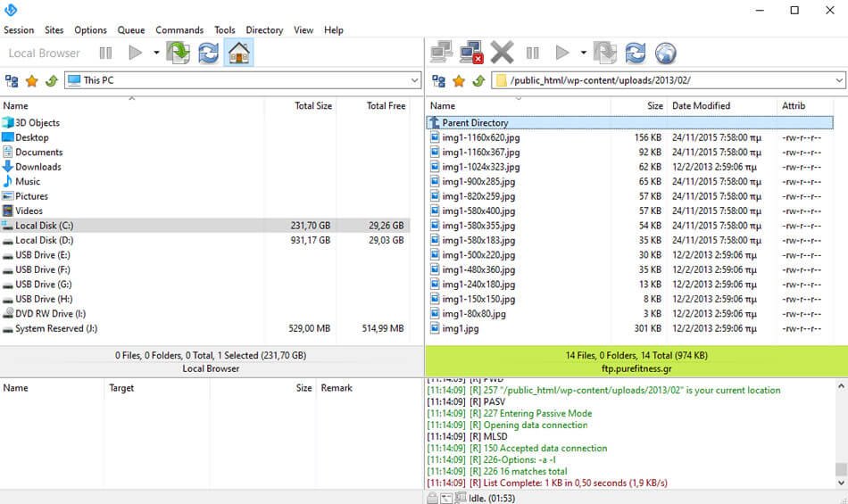The width and height of the screenshot is (848, 504).
Task: Toggle folder tree view in remote pane
Action: 438,81
